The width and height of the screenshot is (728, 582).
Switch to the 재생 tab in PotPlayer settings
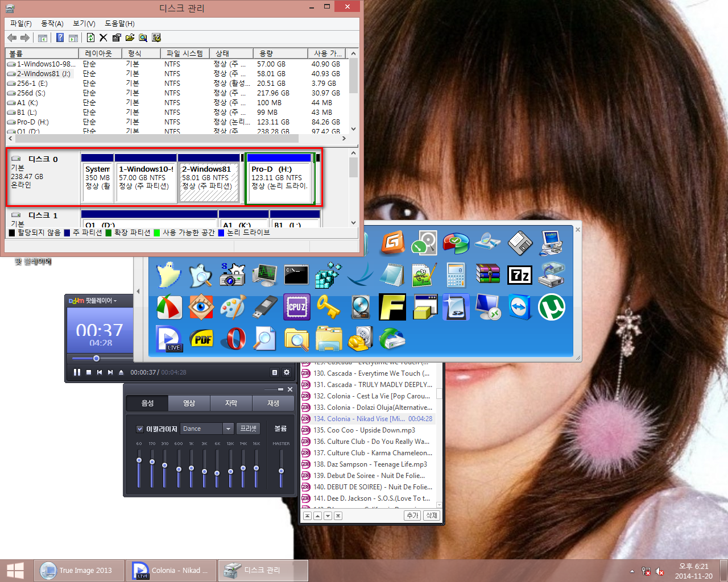[x=273, y=403]
